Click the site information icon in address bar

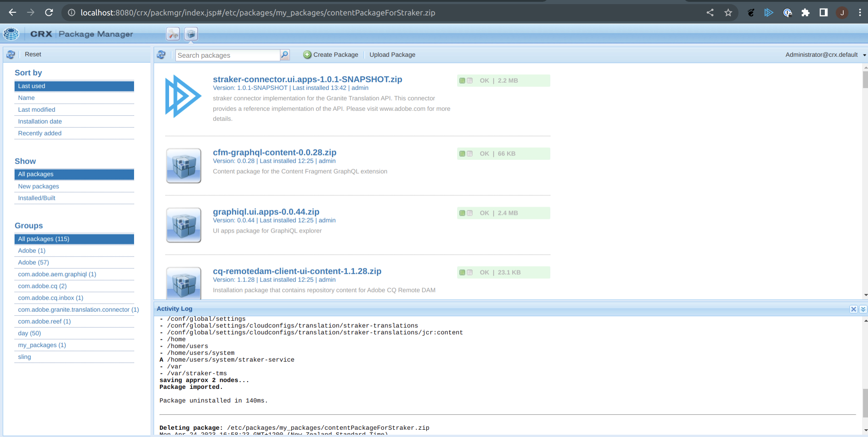[x=71, y=13]
